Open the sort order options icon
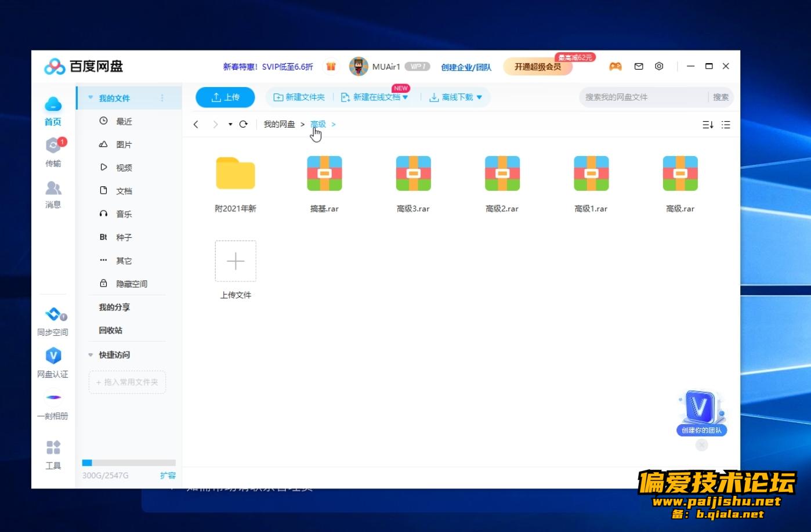This screenshot has width=811, height=532. click(x=708, y=125)
